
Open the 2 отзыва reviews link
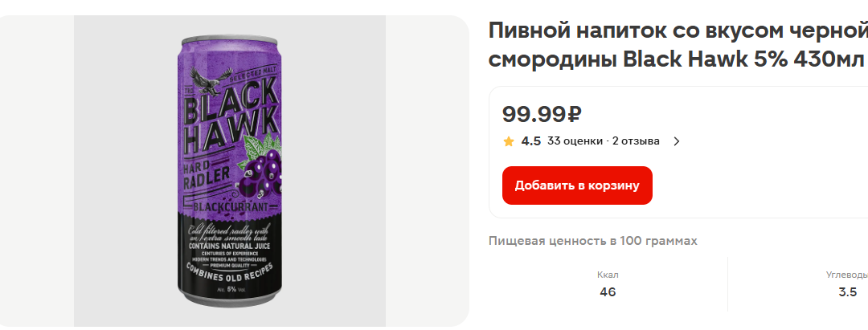(x=636, y=141)
